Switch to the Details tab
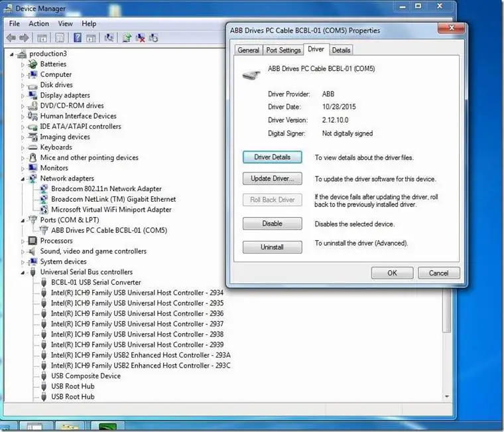This screenshot has width=504, height=432. (x=341, y=50)
